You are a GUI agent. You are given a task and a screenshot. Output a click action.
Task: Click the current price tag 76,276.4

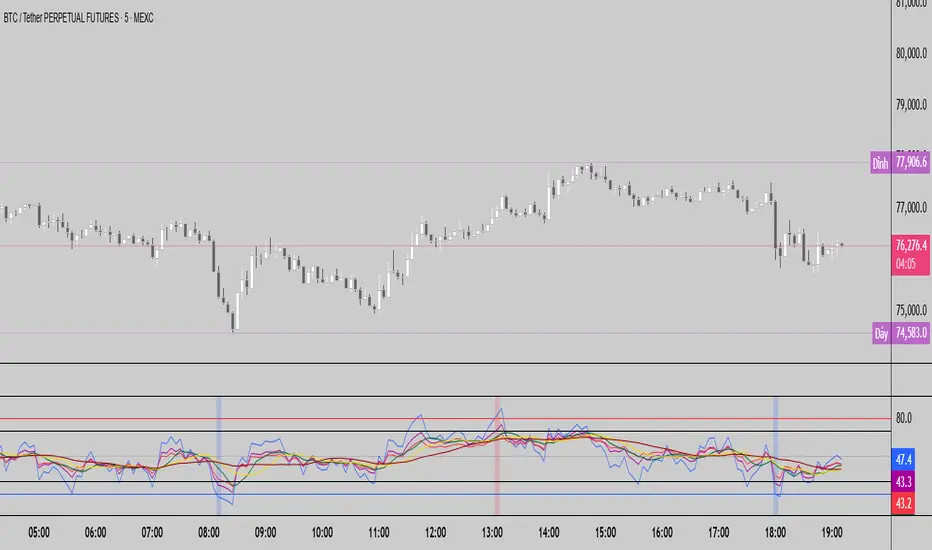[911, 245]
